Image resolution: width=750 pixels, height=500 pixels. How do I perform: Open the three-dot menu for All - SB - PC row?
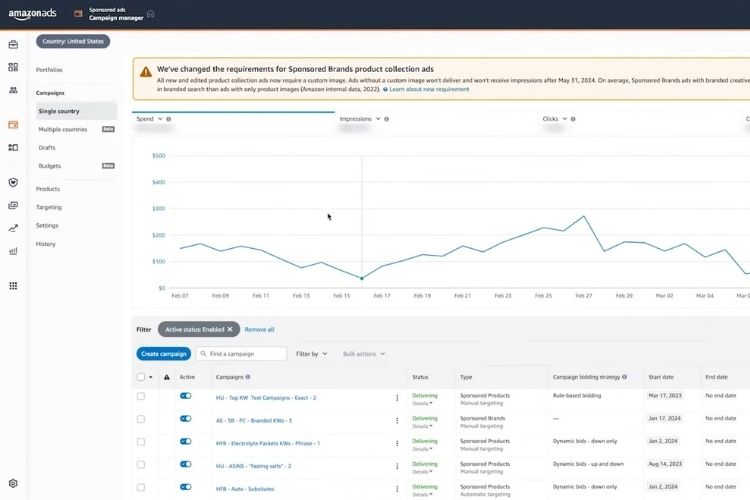tap(397, 421)
